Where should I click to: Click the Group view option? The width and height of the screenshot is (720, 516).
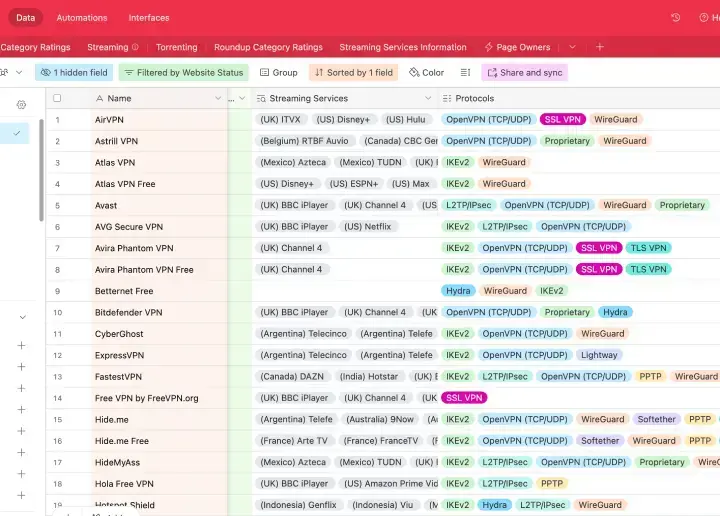pyautogui.click(x=278, y=73)
